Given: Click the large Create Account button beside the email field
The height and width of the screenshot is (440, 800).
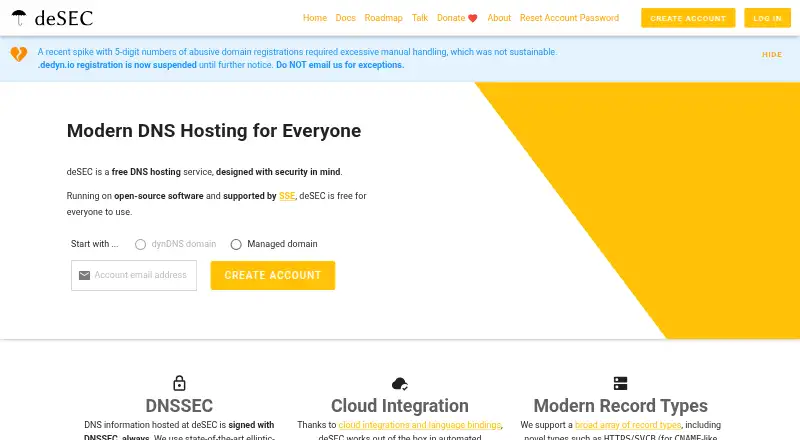Looking at the screenshot, I should [273, 275].
